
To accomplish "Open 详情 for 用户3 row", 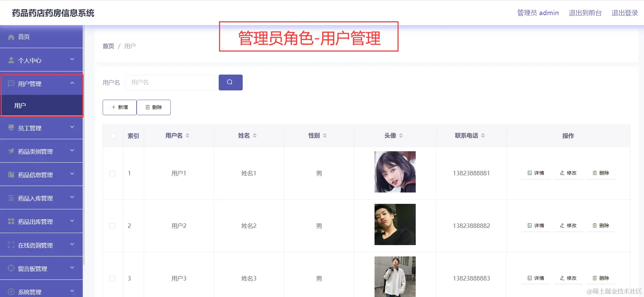I will point(536,278).
